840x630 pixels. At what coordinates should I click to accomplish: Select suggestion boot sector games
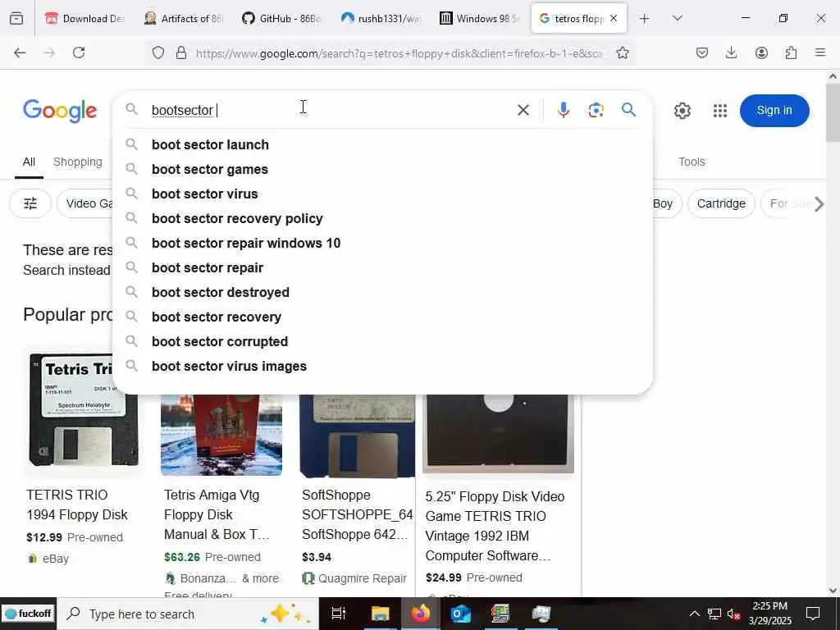pyautogui.click(x=383, y=169)
